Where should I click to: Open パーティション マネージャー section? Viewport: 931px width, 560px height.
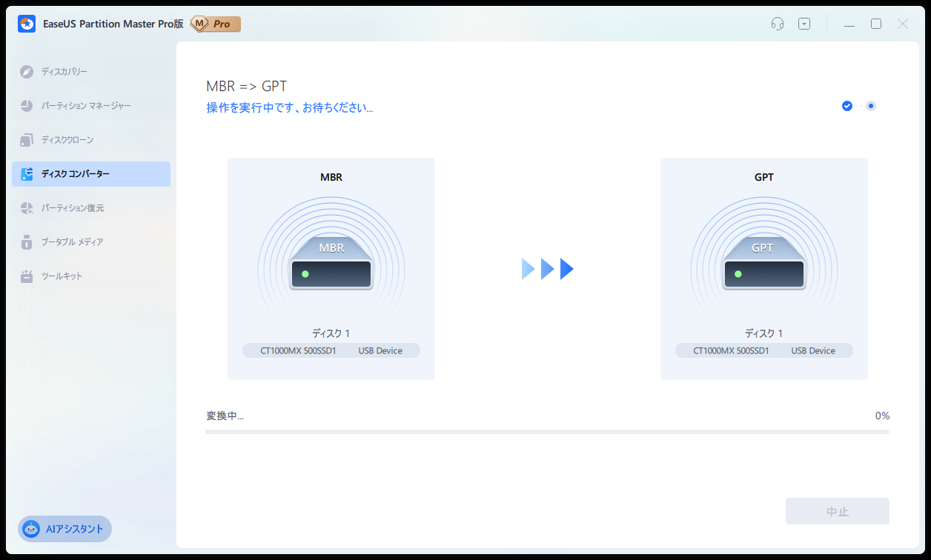point(91,106)
